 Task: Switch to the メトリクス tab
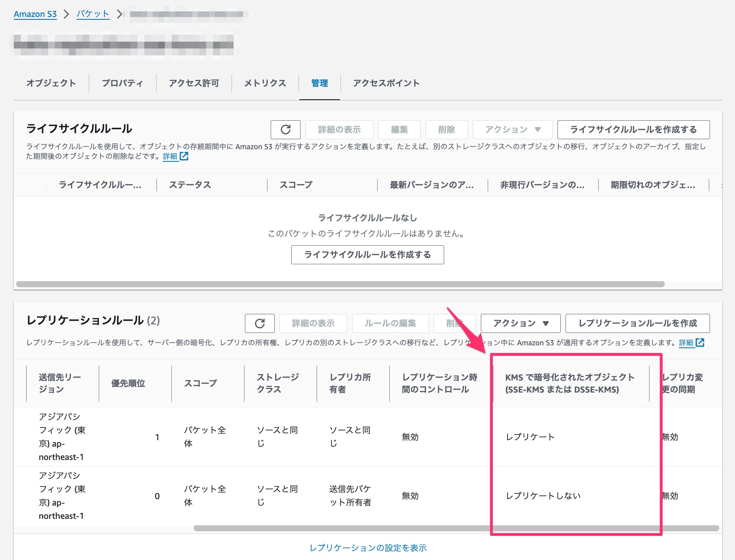[x=265, y=83]
